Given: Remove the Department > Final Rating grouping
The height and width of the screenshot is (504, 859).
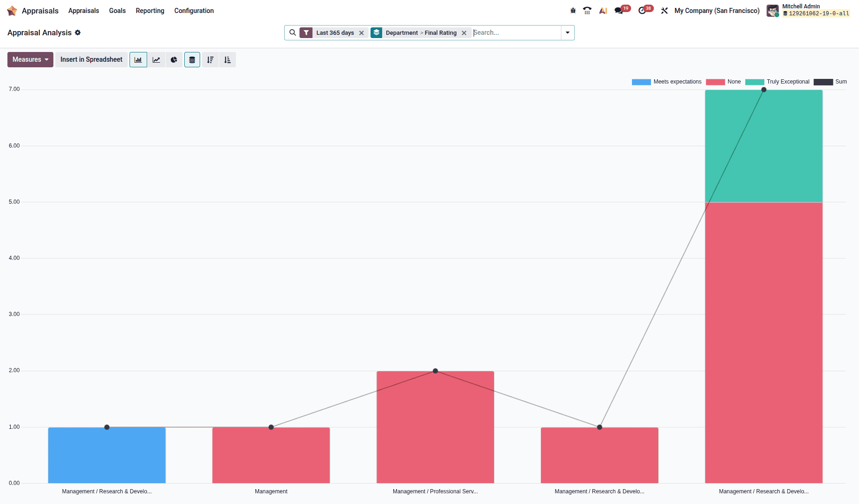Looking at the screenshot, I should 464,33.
